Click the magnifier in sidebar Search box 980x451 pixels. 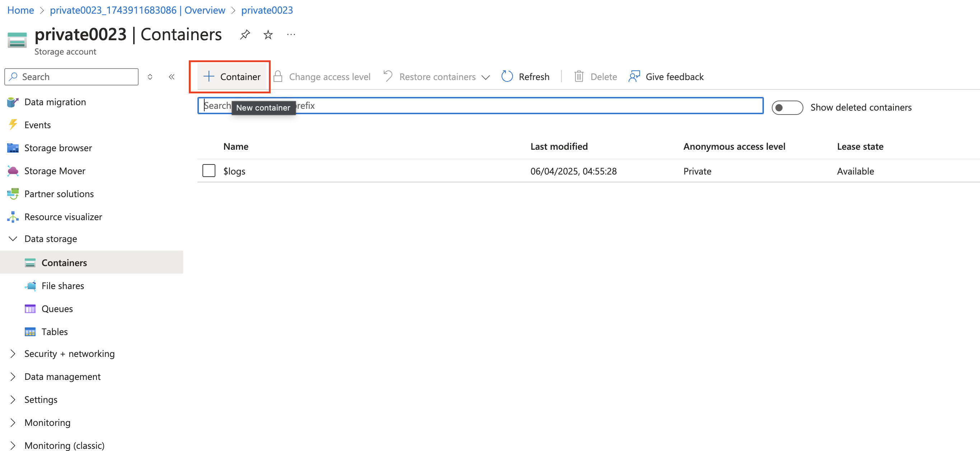(13, 76)
